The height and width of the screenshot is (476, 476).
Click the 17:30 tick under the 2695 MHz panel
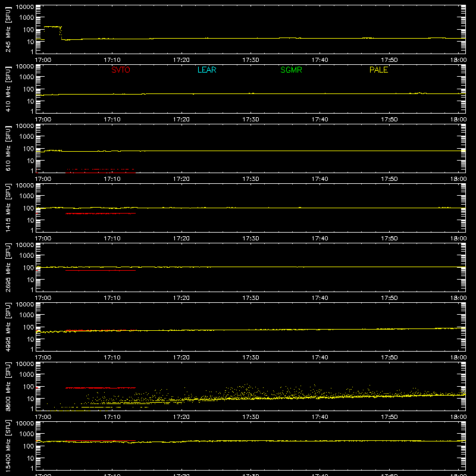point(250,298)
